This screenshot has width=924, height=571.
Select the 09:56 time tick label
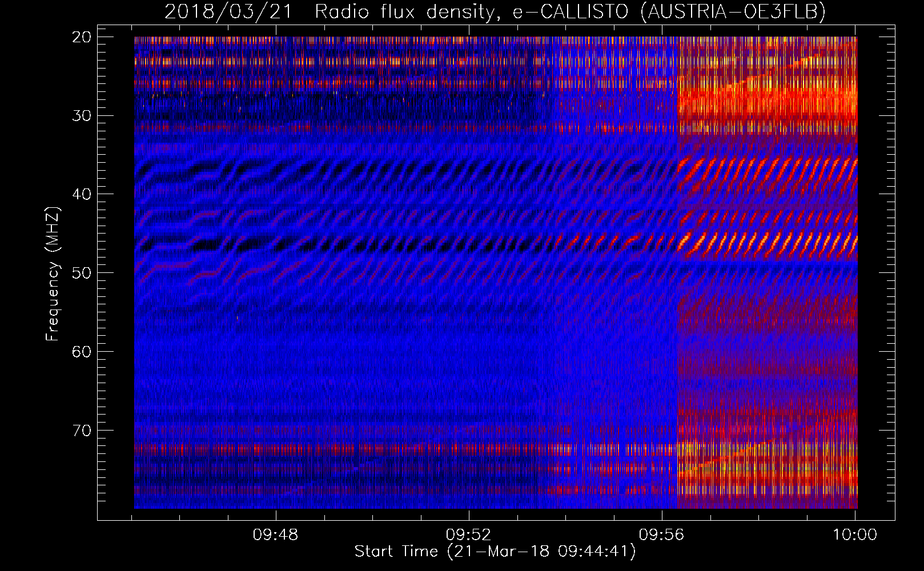661,535
